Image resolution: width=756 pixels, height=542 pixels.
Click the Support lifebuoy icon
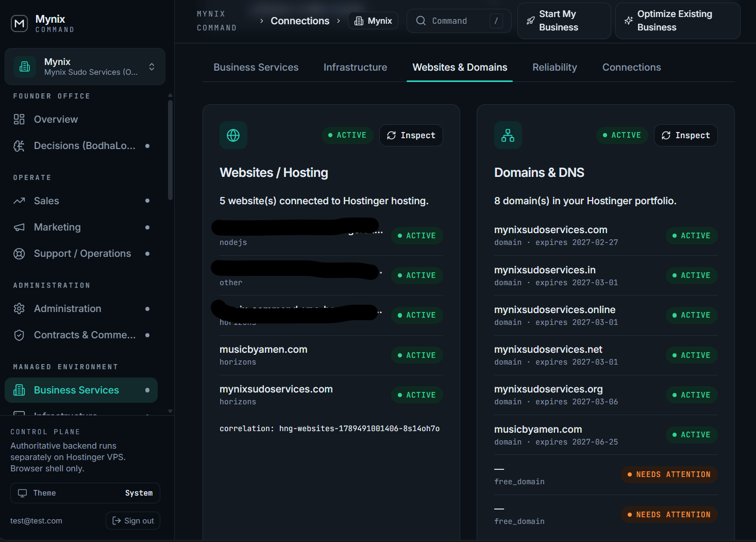tap(19, 254)
